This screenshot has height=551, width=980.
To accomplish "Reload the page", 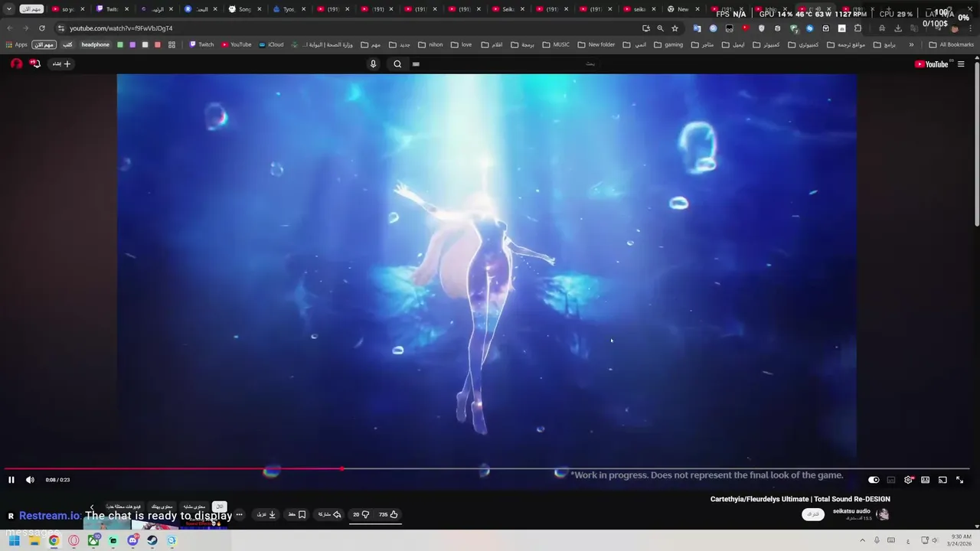I will pos(41,28).
